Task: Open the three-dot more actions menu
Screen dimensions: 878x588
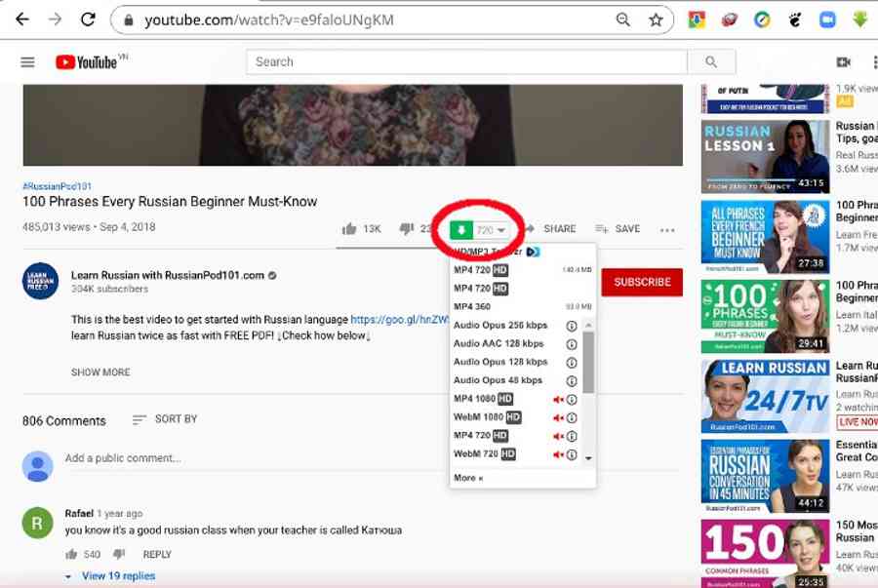Action: pyautogui.click(x=667, y=230)
